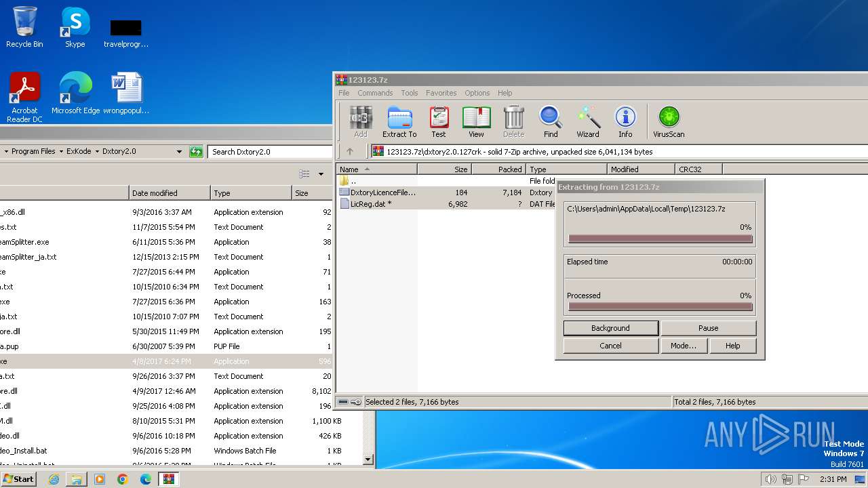Click the clock showing 2:31 PM
868x488 pixels.
coord(833,479)
